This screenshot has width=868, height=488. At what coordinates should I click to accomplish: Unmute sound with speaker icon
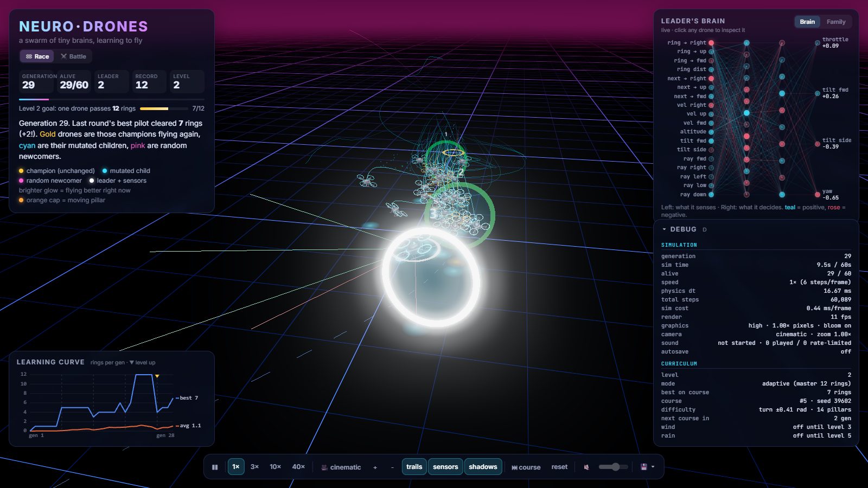[x=586, y=467]
